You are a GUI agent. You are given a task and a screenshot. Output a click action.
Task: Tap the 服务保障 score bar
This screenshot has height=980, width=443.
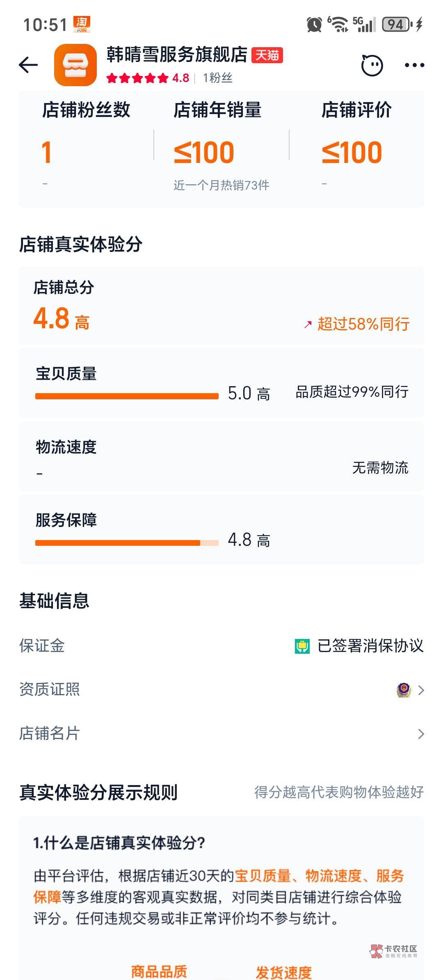(x=127, y=543)
